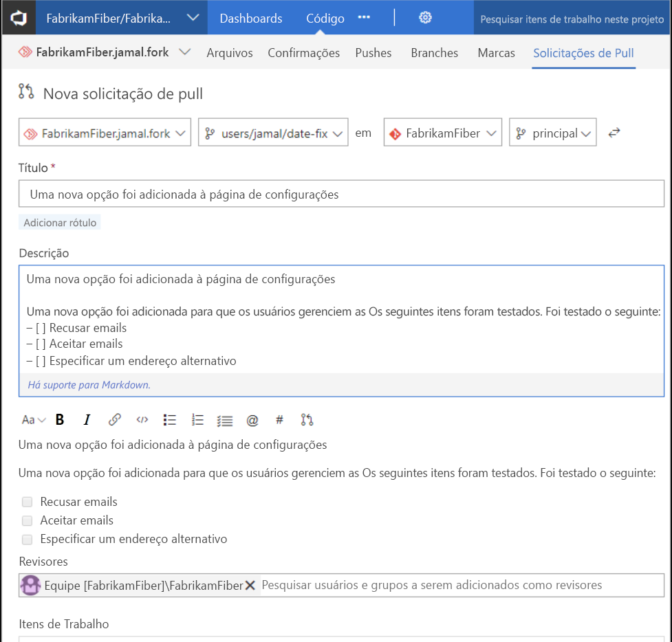This screenshot has width=672, height=642.
Task: Create a numbered list in the description
Action: [x=197, y=419]
